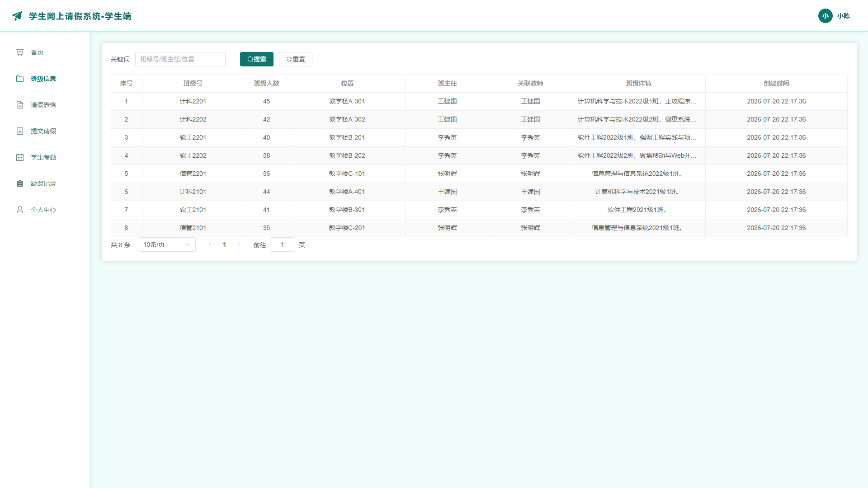Select the 计科2201 class cell
This screenshot has height=488, width=868.
click(193, 101)
